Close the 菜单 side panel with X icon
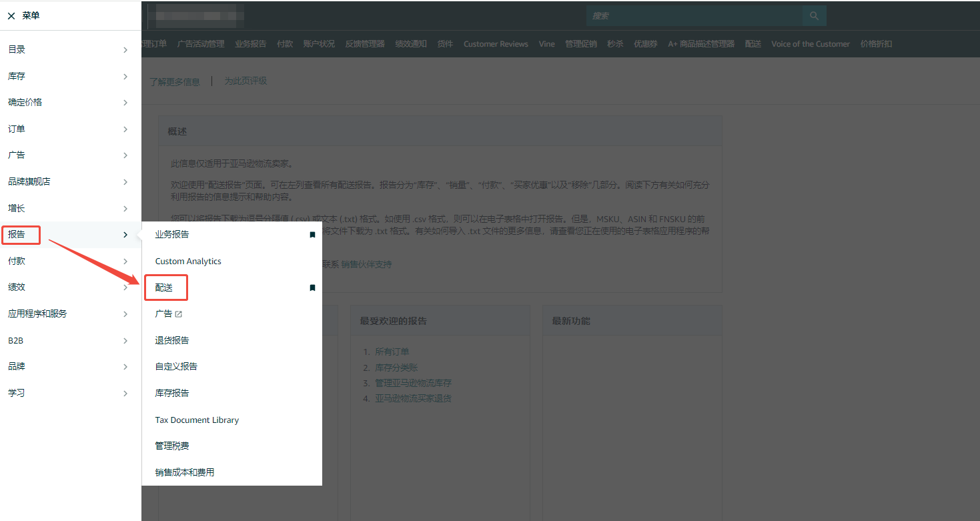 pos(11,16)
